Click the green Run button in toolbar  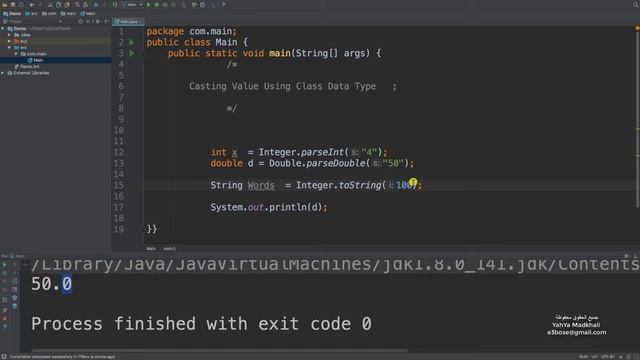(x=149, y=4)
